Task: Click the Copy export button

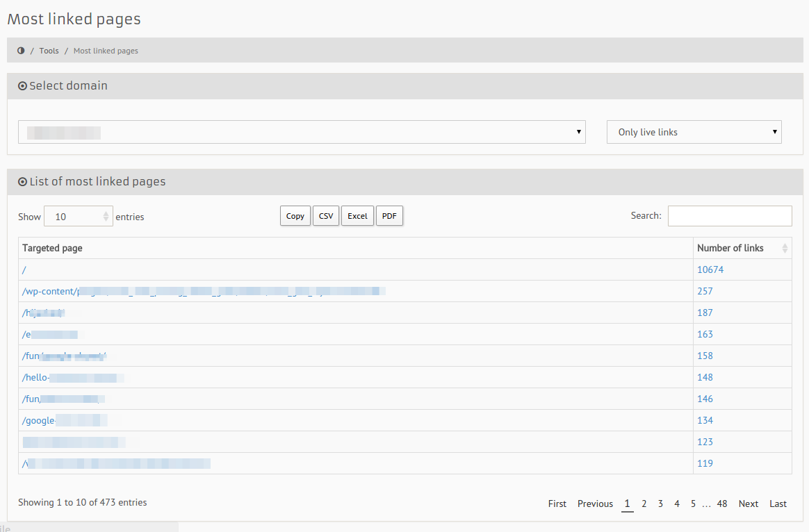Action: pyautogui.click(x=295, y=216)
